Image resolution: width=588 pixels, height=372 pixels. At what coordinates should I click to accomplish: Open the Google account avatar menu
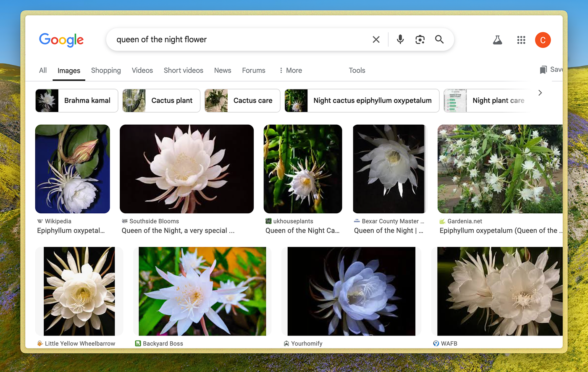pos(543,40)
